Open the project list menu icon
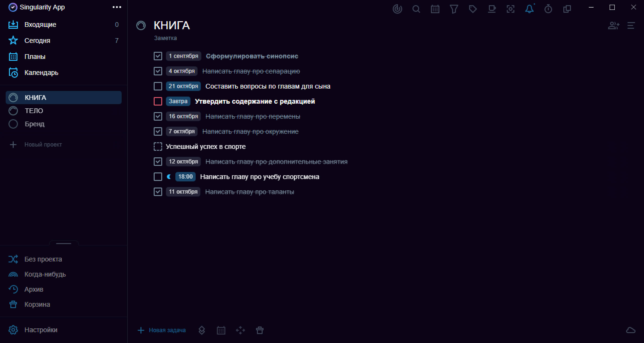The height and width of the screenshot is (343, 644). pos(631,25)
